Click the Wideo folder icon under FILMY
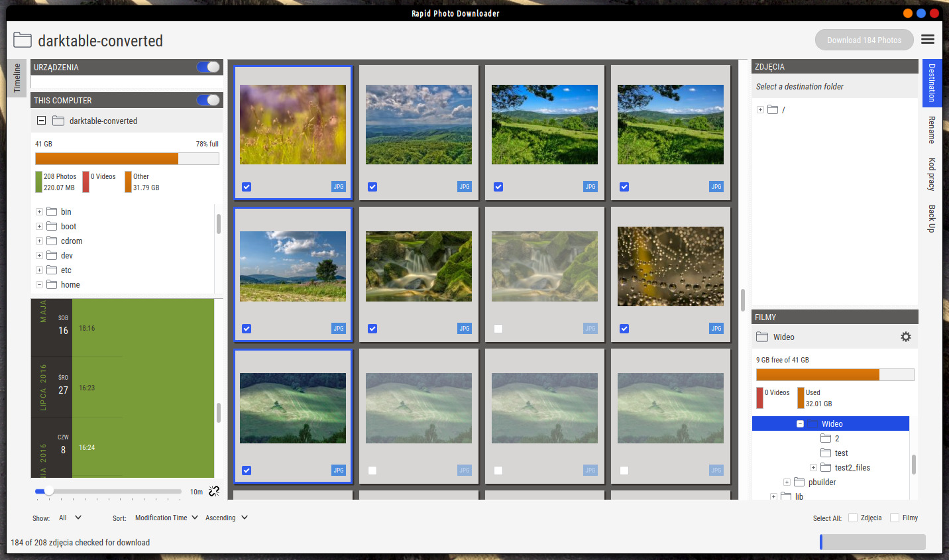Viewport: 949px width, 560px height. click(x=762, y=337)
